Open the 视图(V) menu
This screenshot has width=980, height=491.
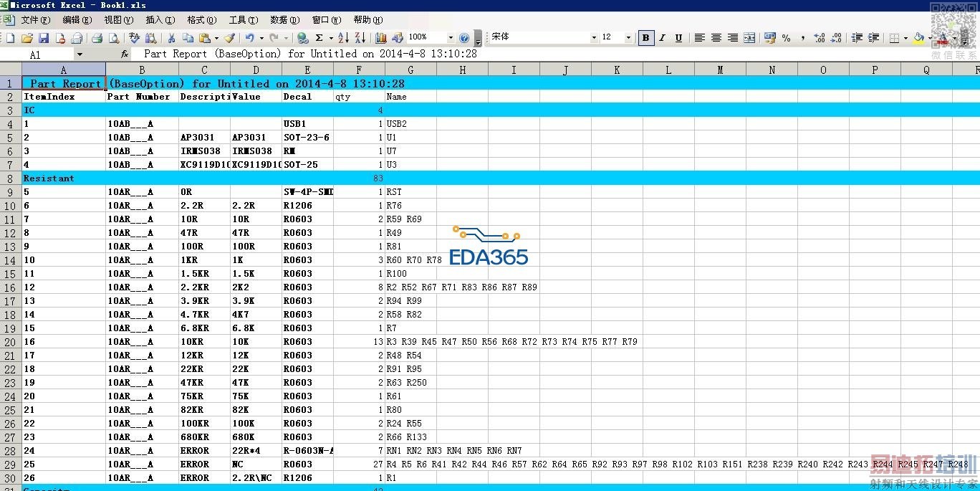(119, 20)
